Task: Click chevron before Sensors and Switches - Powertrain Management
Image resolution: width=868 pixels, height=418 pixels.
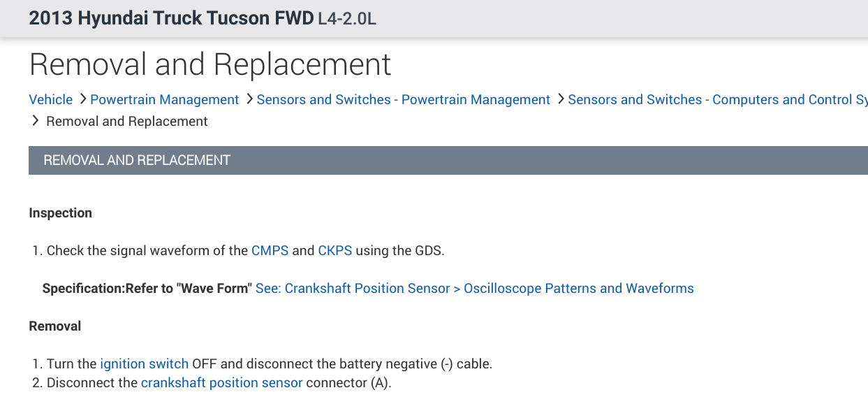Action: (x=249, y=99)
